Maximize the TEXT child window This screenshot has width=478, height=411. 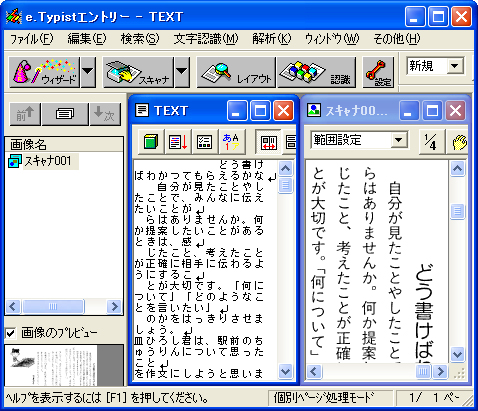(x=260, y=111)
